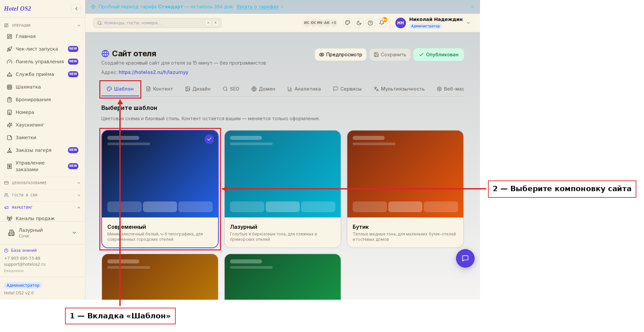Click the Опубликован status button
The width and height of the screenshot is (644, 332).
(439, 55)
